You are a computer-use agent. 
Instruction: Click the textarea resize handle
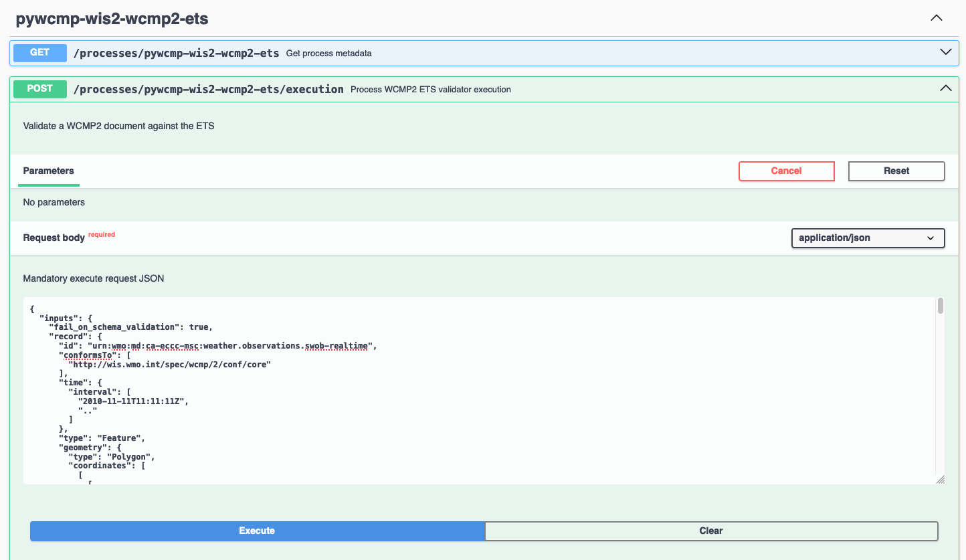click(941, 479)
